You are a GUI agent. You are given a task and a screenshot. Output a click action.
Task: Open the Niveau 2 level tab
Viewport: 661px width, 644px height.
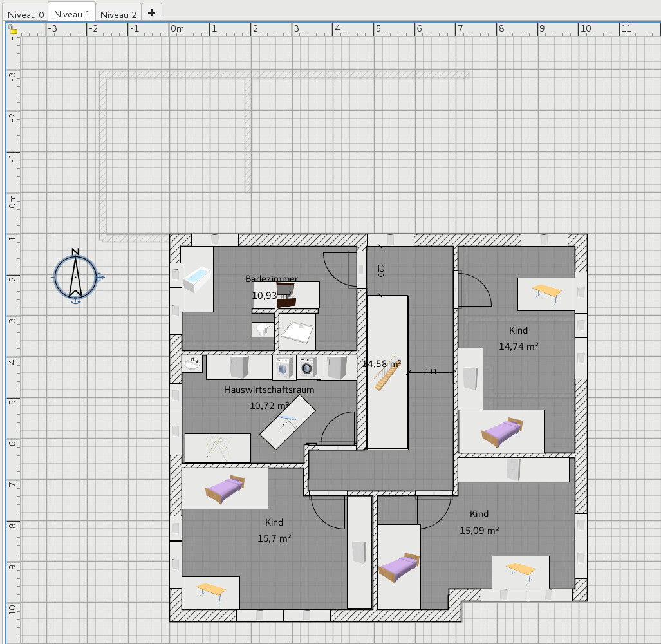tap(118, 14)
